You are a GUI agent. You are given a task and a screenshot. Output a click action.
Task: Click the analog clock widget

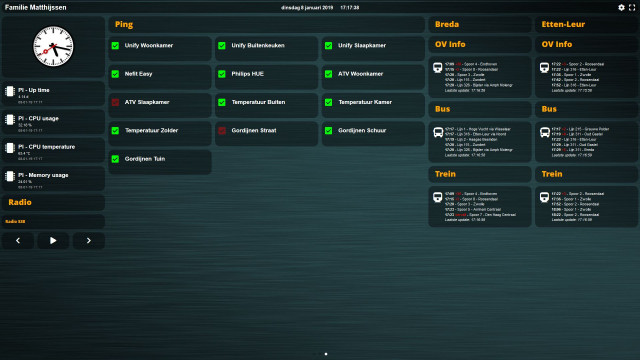pos(53,46)
